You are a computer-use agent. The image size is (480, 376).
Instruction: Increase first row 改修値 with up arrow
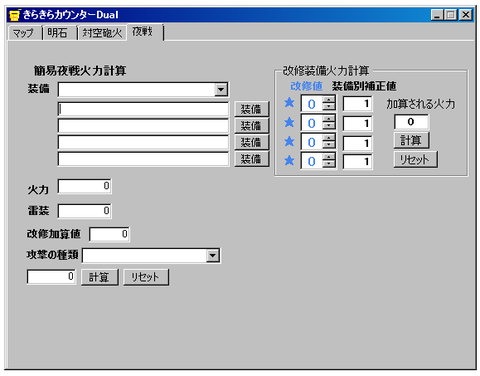pyautogui.click(x=329, y=100)
